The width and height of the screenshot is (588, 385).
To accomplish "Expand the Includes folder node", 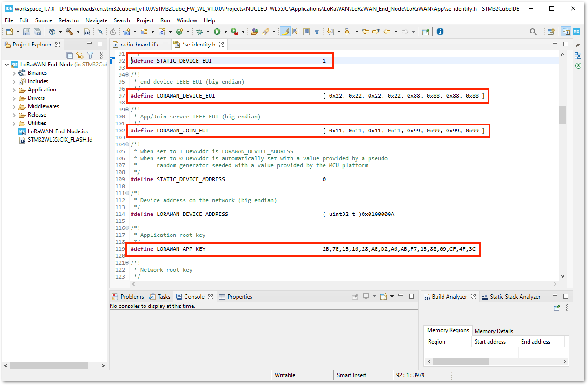I will [14, 81].
